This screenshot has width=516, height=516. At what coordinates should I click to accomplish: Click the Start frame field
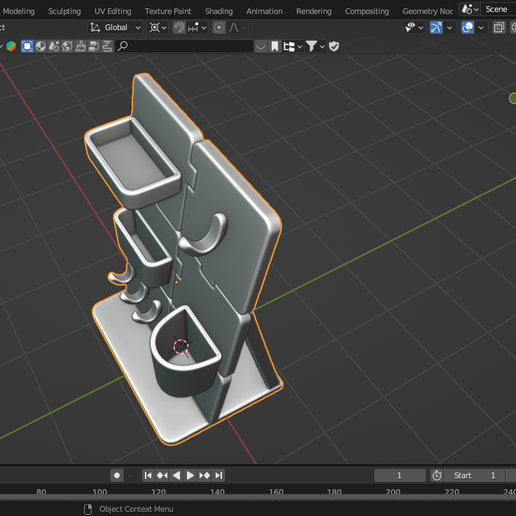coord(475,475)
